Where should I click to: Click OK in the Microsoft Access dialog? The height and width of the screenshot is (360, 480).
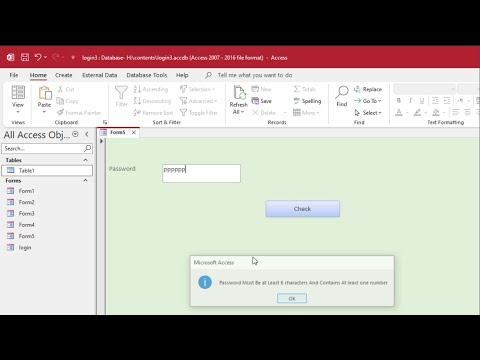coord(292,298)
